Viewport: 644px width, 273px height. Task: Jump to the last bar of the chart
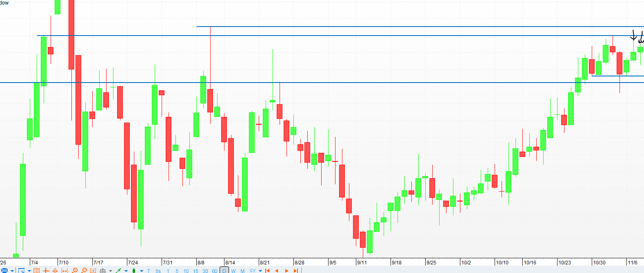295,271
